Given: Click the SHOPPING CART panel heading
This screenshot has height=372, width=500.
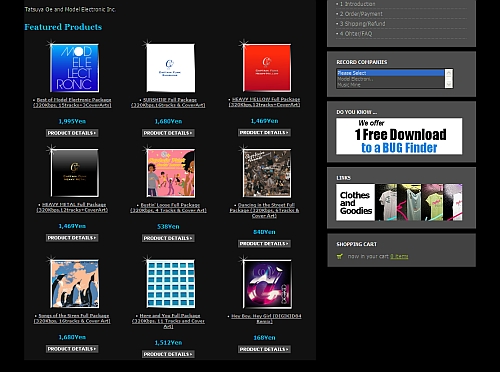Looking at the screenshot, I should coord(356,244).
